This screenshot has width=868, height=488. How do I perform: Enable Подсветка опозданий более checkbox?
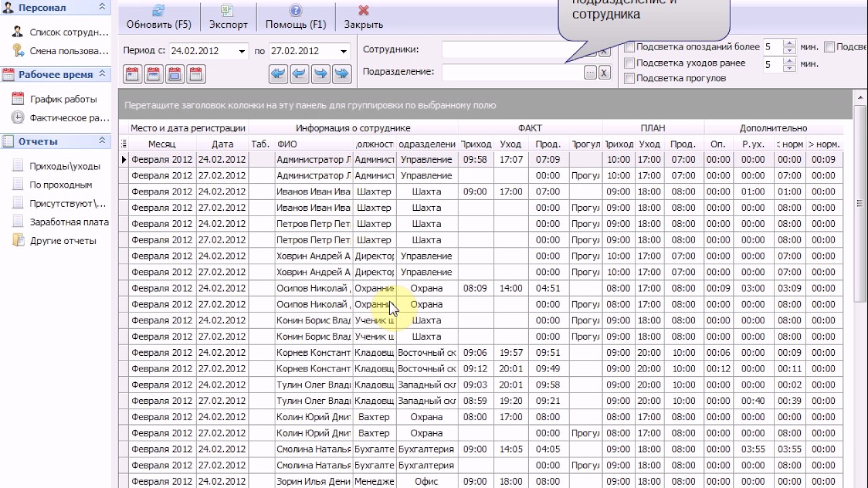(x=629, y=47)
